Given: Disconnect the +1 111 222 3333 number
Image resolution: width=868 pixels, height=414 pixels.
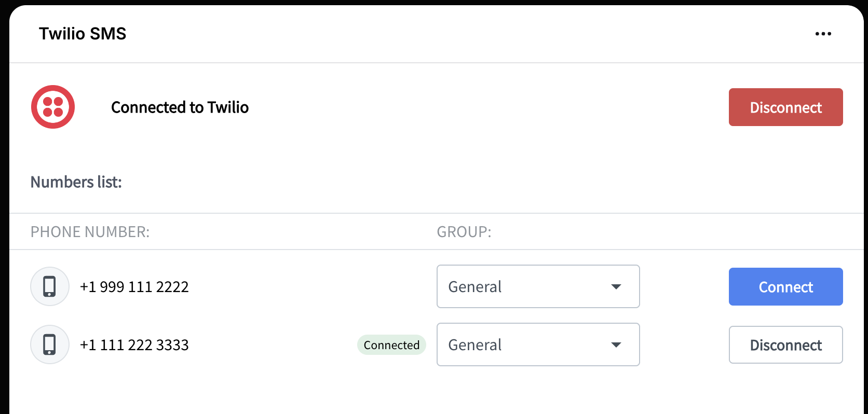Looking at the screenshot, I should pos(785,345).
